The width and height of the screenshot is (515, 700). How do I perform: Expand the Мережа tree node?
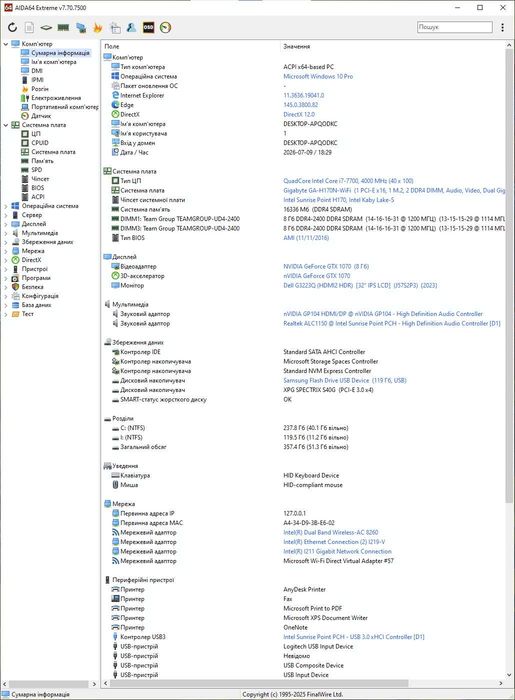click(6, 251)
